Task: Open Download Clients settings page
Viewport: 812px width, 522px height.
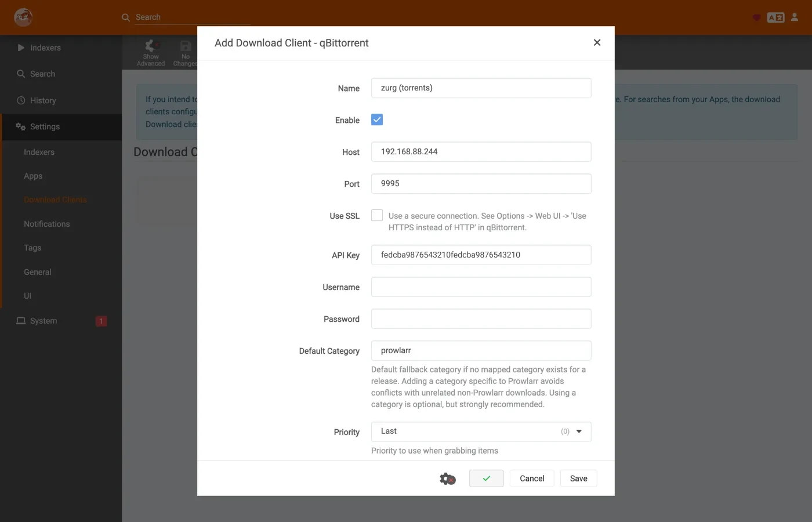Action: click(x=55, y=200)
